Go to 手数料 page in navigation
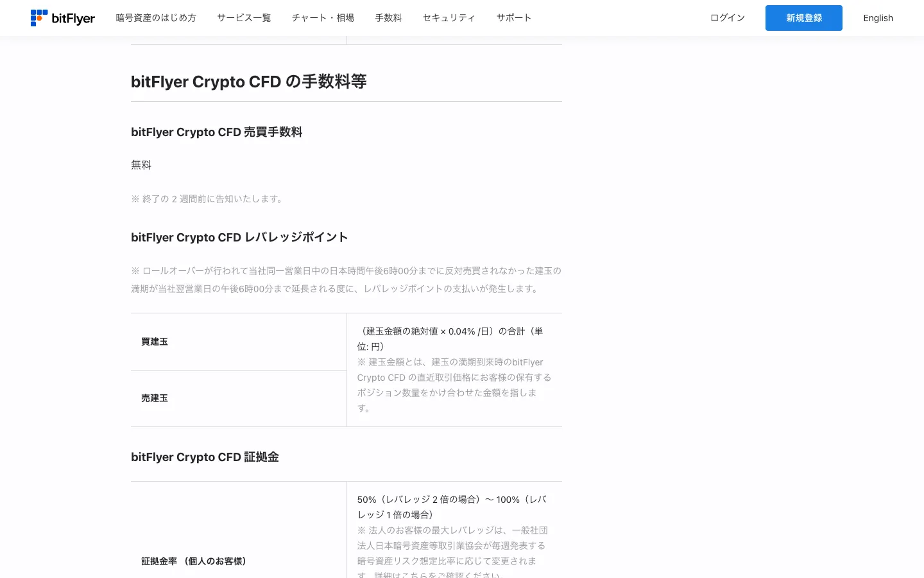 click(388, 18)
